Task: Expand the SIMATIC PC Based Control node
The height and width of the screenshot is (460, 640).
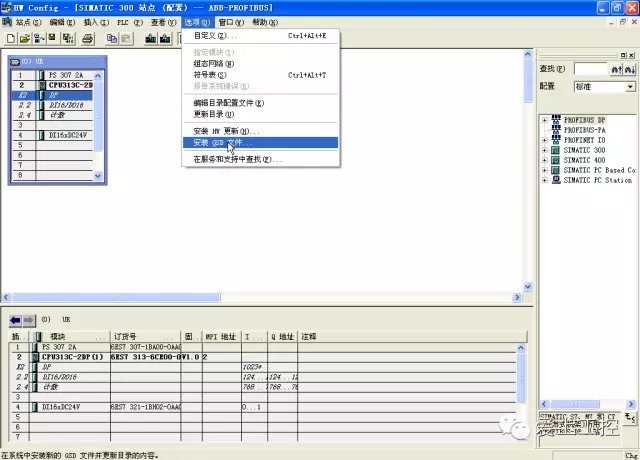Action: (x=544, y=170)
